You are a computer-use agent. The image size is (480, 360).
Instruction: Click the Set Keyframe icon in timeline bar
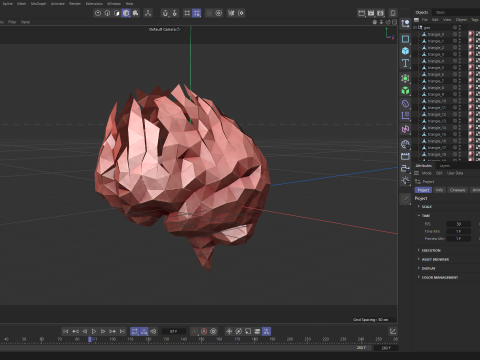(x=194, y=331)
